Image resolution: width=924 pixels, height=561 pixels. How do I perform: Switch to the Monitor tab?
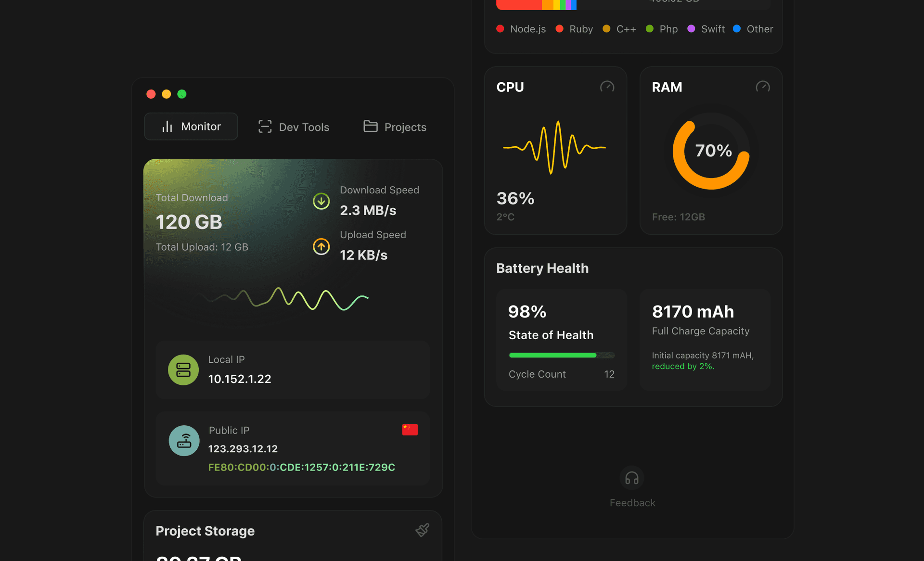[x=191, y=127]
